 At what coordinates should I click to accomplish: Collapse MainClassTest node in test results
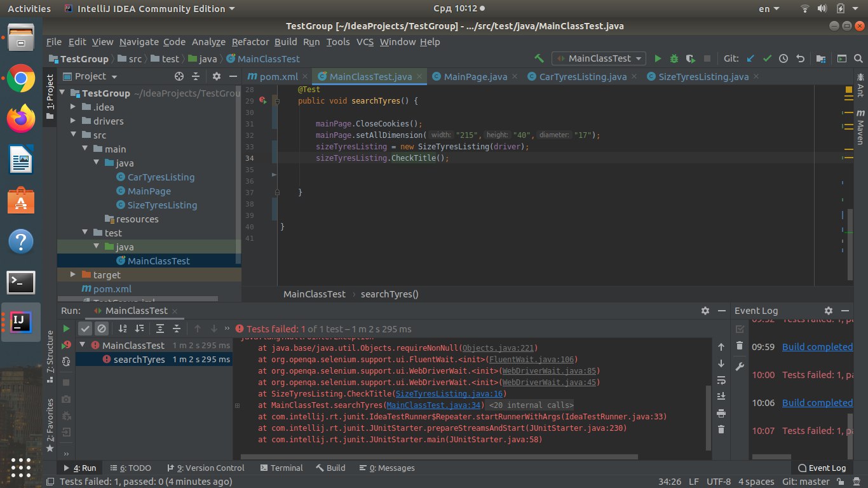(83, 346)
